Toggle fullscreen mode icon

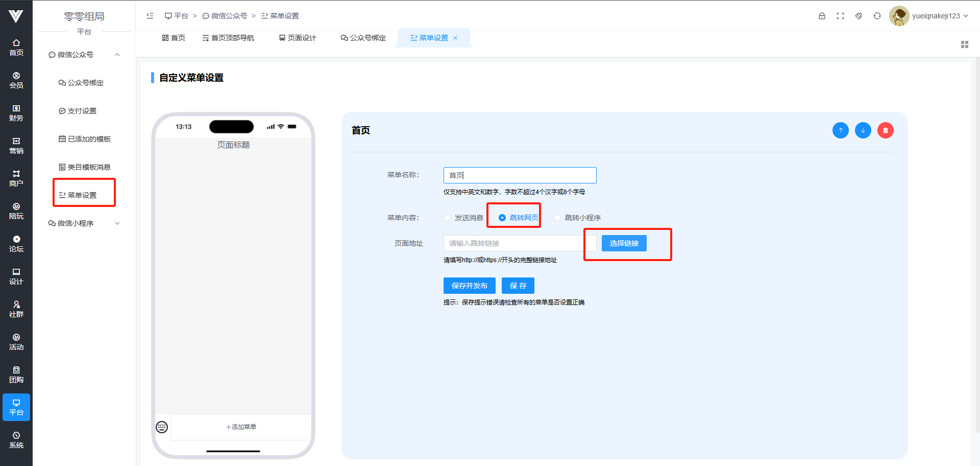click(x=840, y=16)
